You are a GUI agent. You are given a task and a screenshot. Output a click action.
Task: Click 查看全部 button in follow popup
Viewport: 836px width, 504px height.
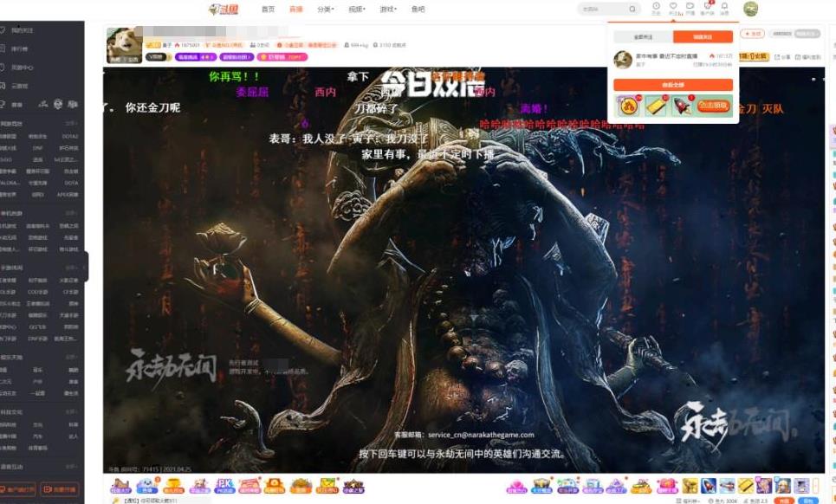point(673,85)
